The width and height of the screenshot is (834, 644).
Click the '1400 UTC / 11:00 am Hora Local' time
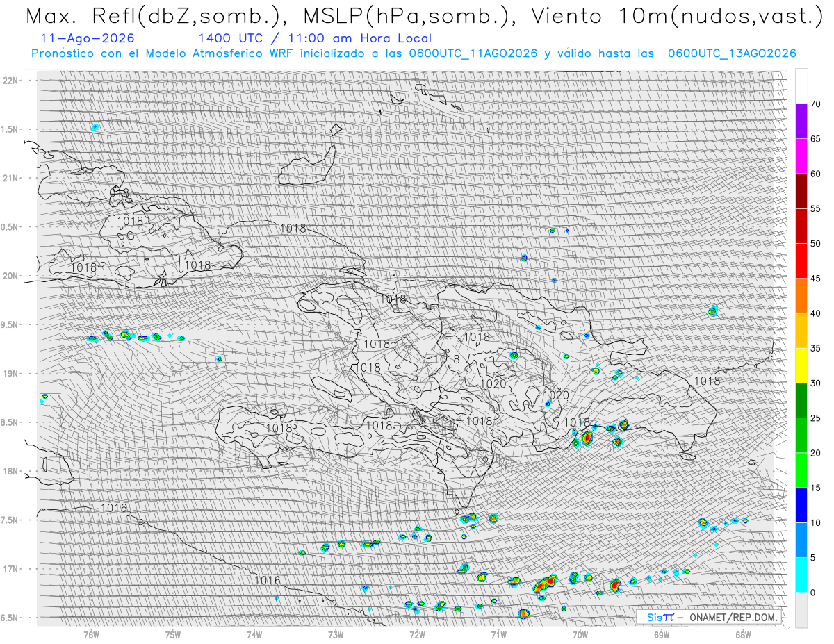point(315,38)
